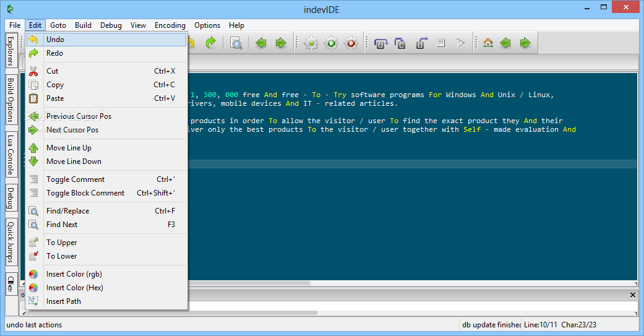The height and width of the screenshot is (336, 644).
Task: Click the rightmost green right arrow
Action: click(x=525, y=43)
